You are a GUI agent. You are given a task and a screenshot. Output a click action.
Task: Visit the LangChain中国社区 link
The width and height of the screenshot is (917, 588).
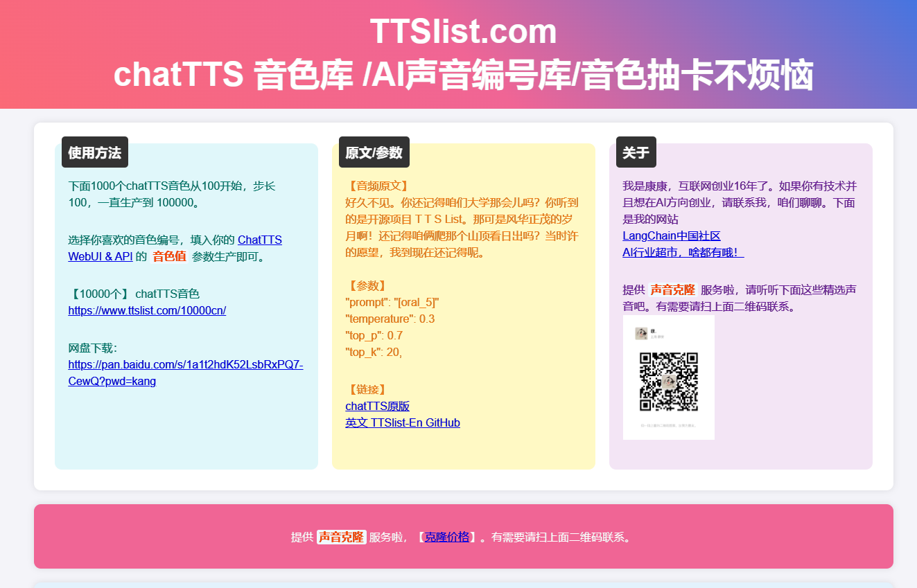click(672, 236)
